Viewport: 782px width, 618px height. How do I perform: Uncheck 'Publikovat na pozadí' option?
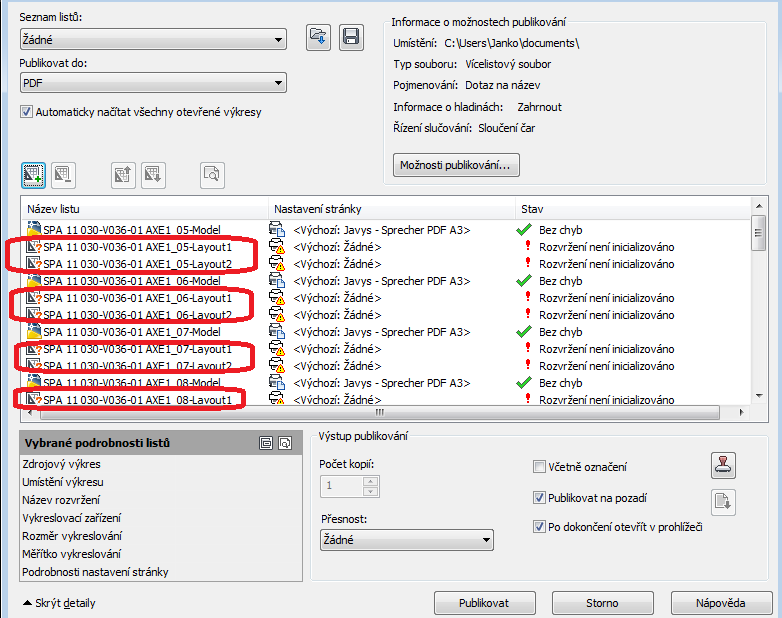[x=540, y=497]
